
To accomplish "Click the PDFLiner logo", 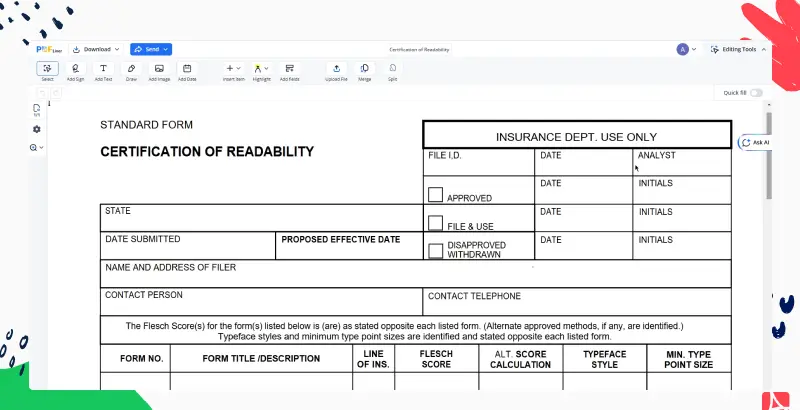I will pyautogui.click(x=49, y=49).
